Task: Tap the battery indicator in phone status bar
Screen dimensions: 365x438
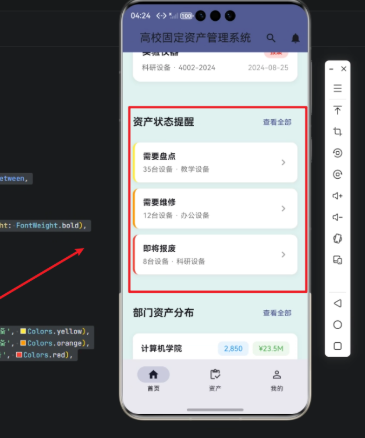Action: (x=187, y=16)
